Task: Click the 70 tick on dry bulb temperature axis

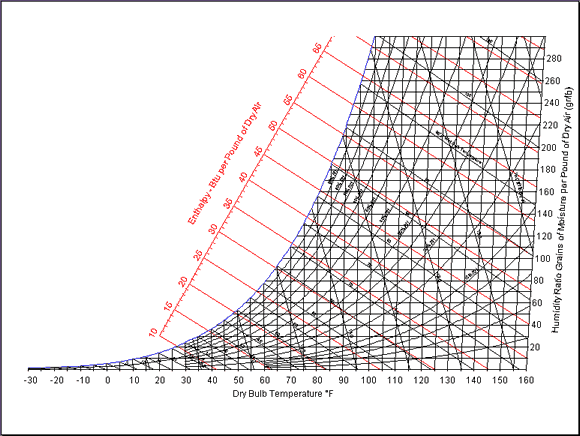Action: (x=291, y=380)
